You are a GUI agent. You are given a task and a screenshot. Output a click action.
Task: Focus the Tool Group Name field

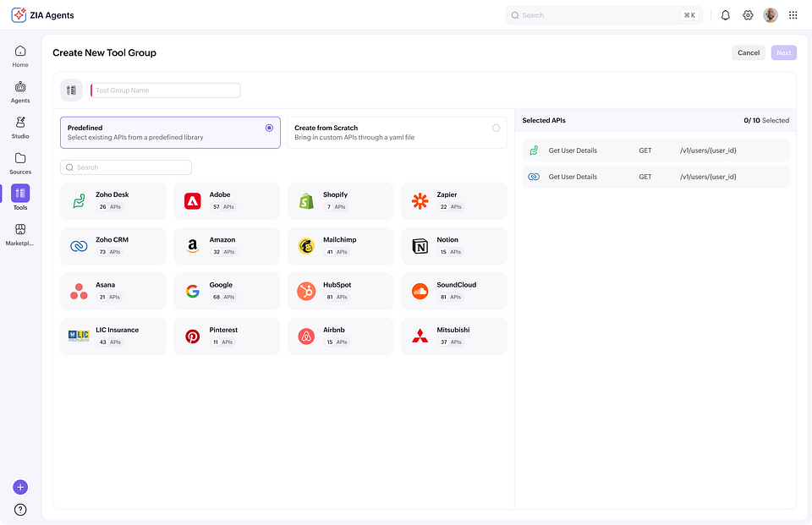click(165, 90)
